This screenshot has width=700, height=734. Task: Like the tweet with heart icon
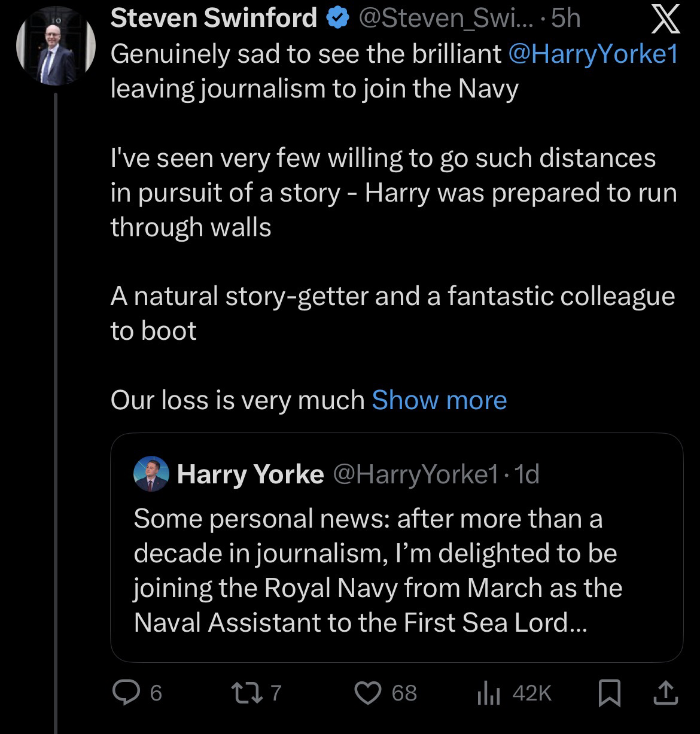coord(370,693)
